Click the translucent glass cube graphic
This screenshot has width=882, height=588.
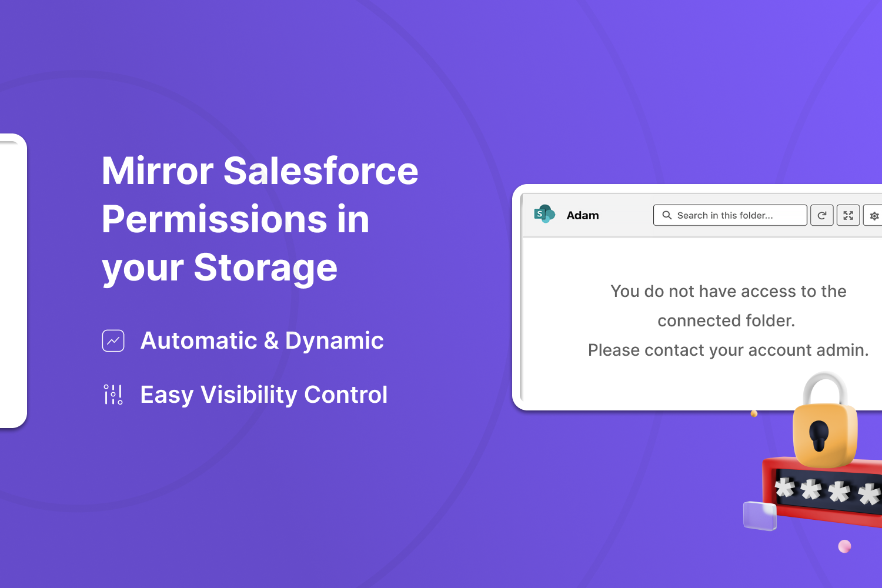(760, 516)
